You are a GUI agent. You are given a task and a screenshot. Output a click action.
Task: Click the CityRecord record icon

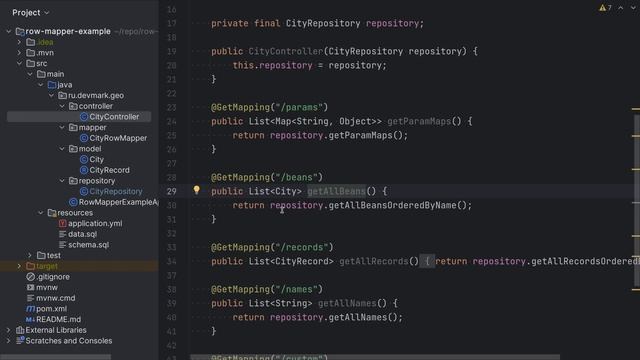tap(84, 170)
